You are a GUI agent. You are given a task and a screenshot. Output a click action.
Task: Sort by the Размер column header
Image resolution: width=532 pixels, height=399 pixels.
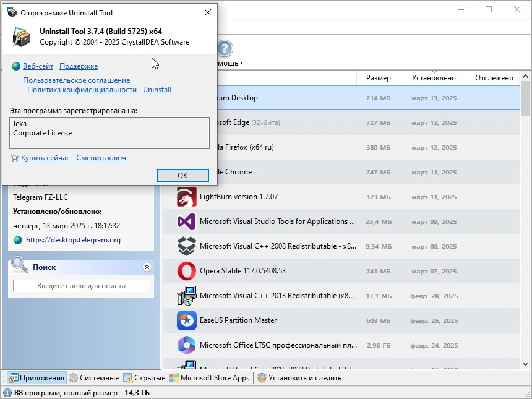click(x=379, y=78)
